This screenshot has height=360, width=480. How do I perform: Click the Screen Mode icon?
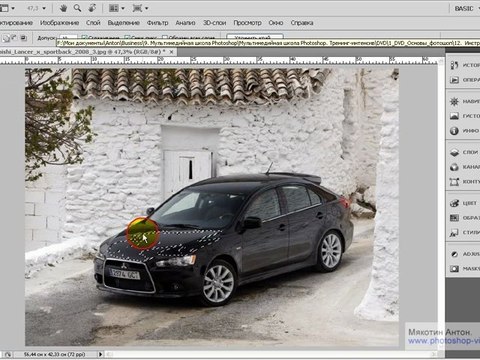tap(137, 8)
